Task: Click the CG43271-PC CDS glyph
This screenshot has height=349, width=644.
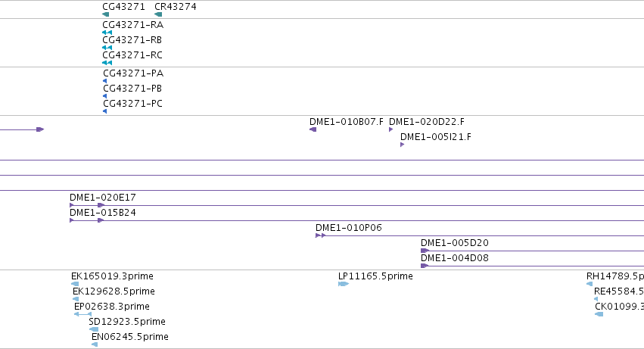Action: point(104,111)
